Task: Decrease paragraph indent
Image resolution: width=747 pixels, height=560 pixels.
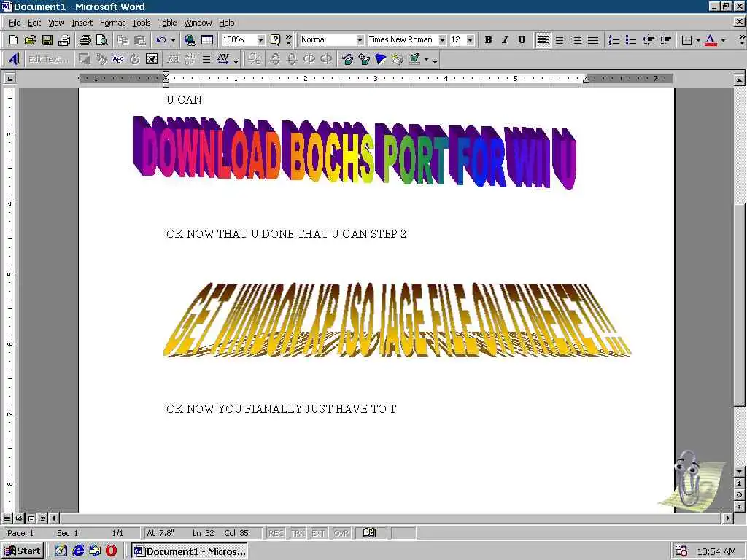Action: (649, 40)
